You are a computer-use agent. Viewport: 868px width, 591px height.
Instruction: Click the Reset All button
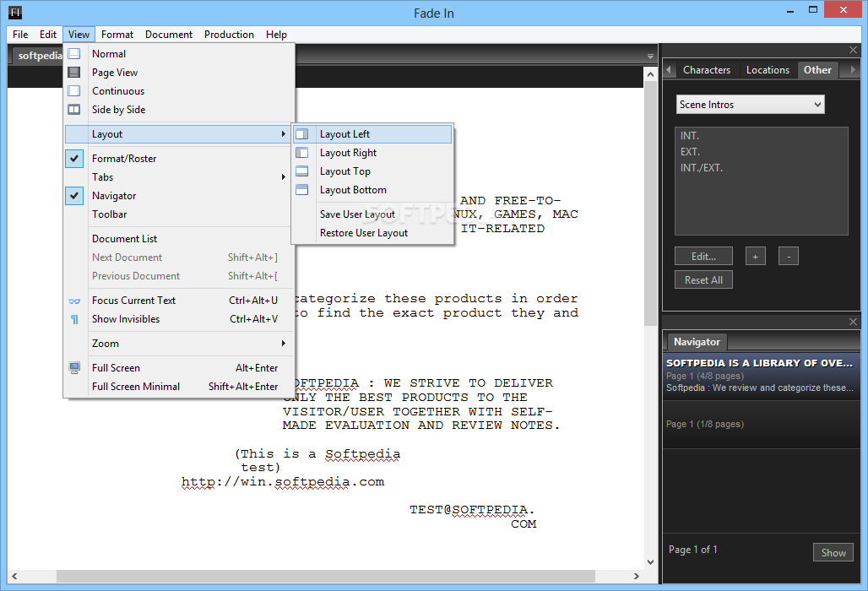pyautogui.click(x=703, y=280)
